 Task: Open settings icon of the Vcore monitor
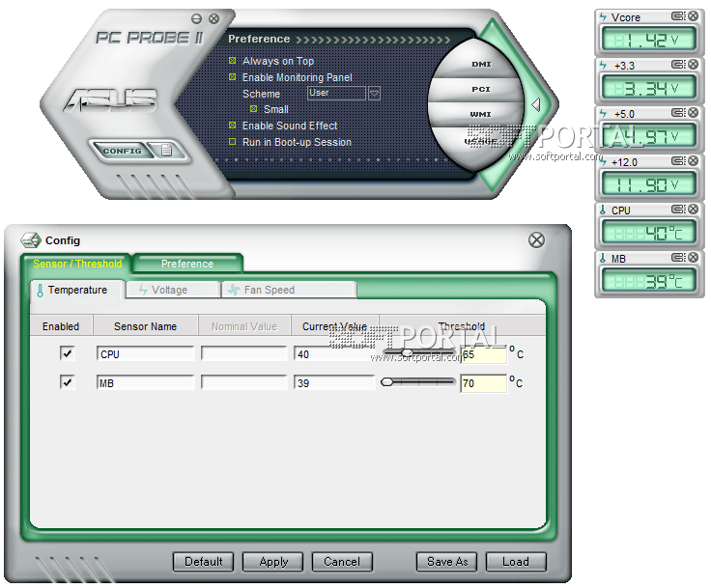[678, 15]
